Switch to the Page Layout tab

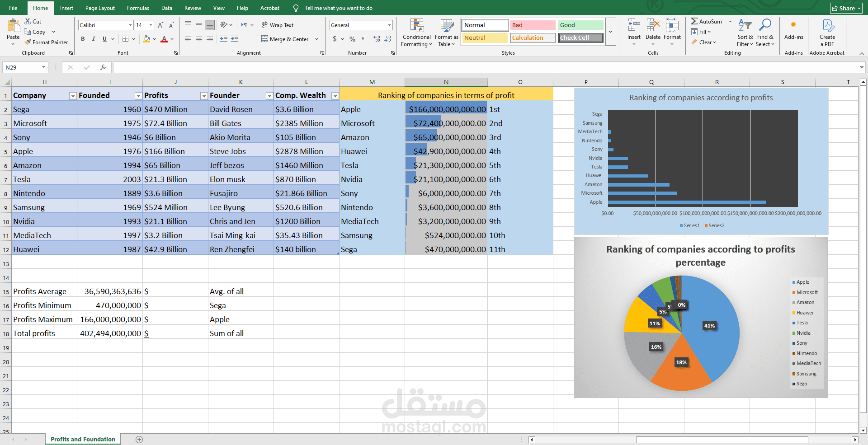pyautogui.click(x=100, y=8)
